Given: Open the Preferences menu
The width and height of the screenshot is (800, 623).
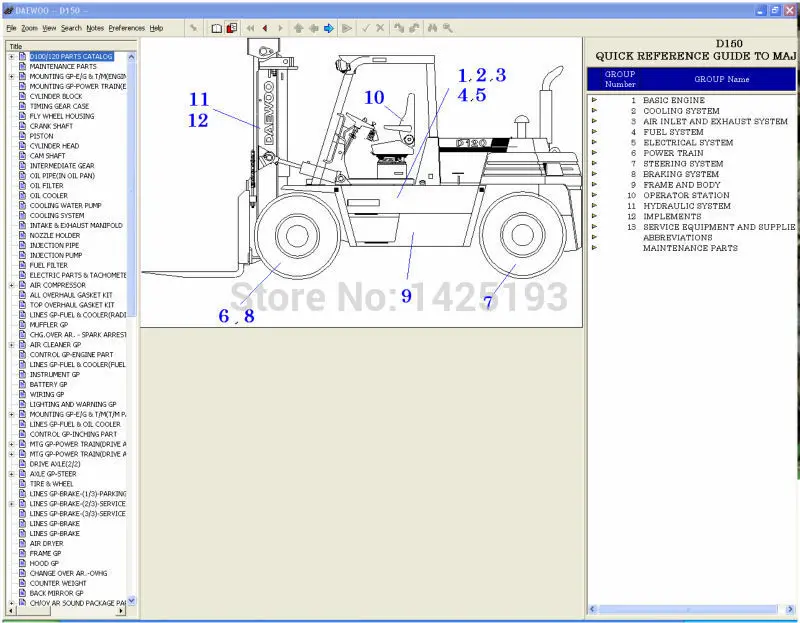Looking at the screenshot, I should point(126,28).
